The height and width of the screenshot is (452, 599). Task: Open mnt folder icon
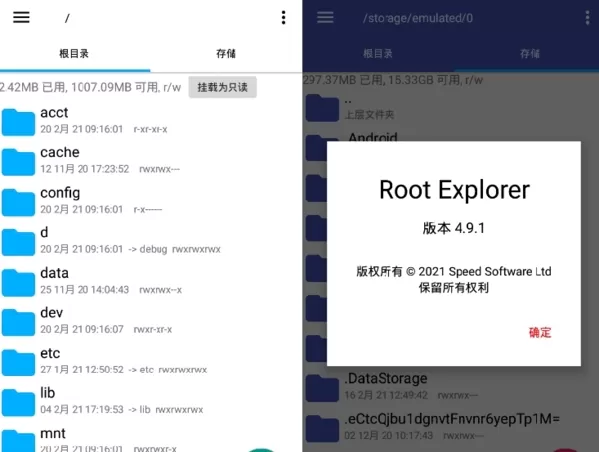pyautogui.click(x=18, y=441)
